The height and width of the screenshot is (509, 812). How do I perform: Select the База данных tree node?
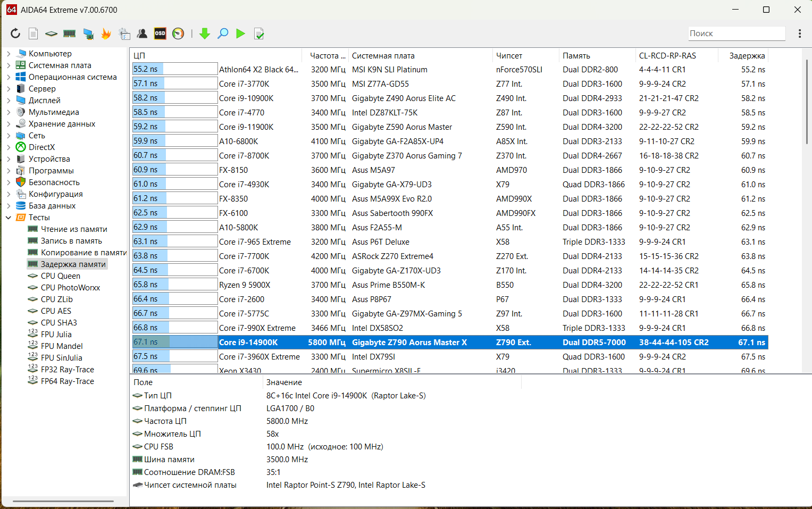tap(52, 206)
